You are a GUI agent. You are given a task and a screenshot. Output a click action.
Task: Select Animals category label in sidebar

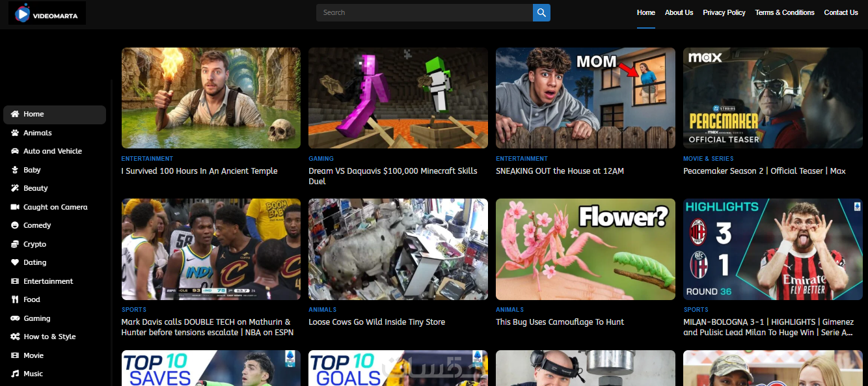point(38,133)
